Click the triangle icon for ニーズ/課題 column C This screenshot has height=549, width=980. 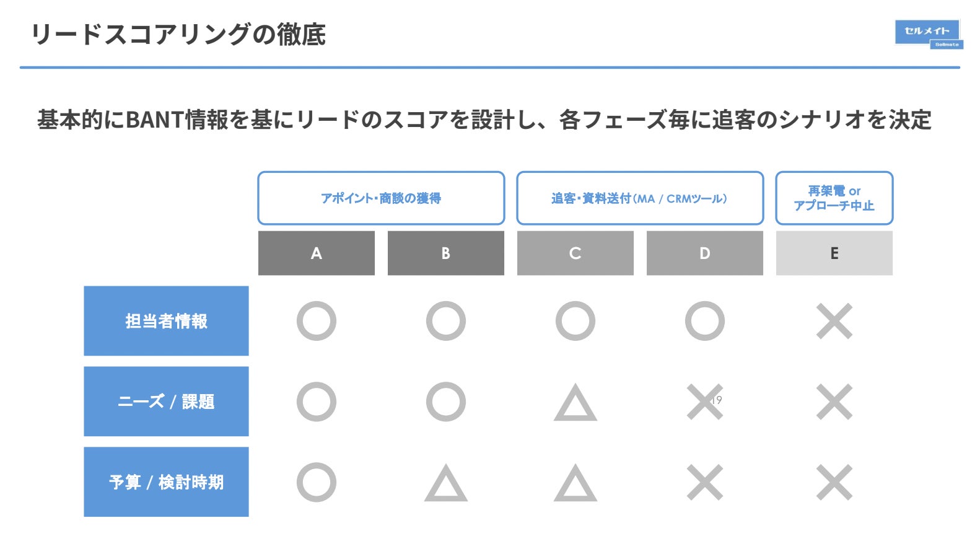click(575, 403)
